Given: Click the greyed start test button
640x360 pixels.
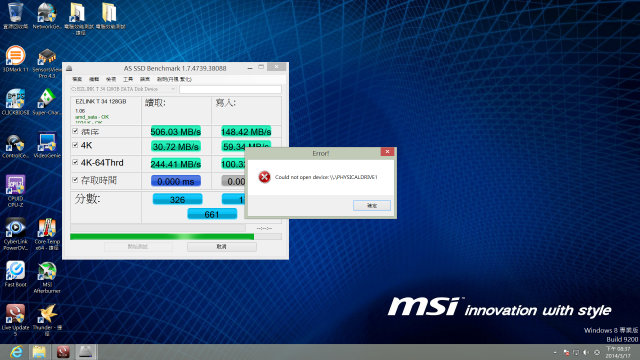Looking at the screenshot, I should click(138, 247).
